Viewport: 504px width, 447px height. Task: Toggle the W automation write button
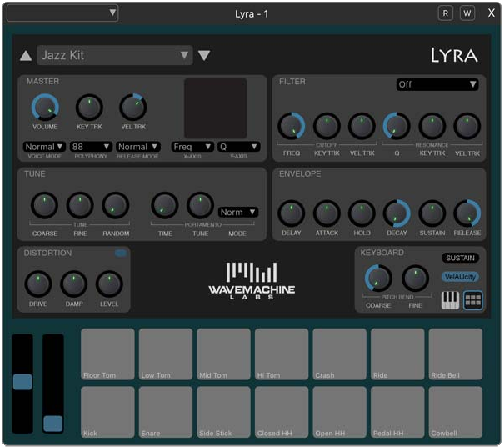point(467,13)
